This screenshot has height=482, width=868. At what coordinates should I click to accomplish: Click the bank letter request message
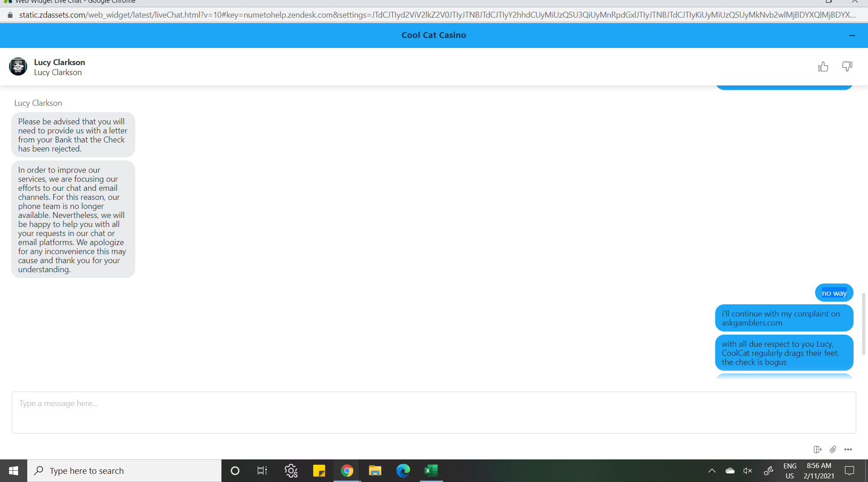tap(73, 135)
